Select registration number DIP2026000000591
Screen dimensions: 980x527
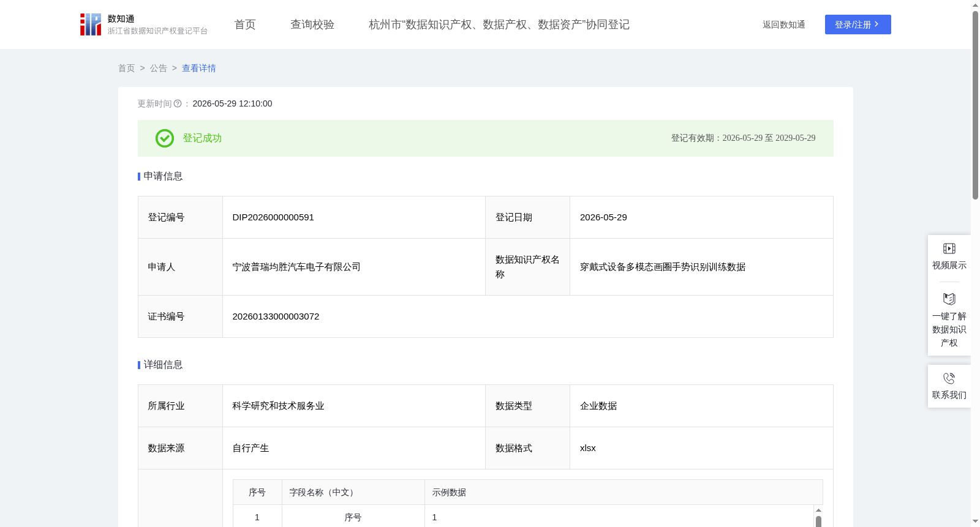pos(273,217)
